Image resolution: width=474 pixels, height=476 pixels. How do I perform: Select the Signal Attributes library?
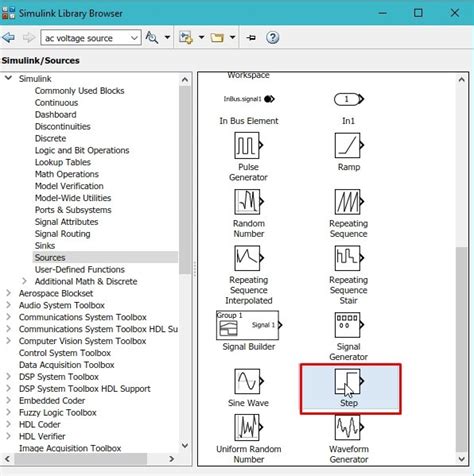coord(66,222)
